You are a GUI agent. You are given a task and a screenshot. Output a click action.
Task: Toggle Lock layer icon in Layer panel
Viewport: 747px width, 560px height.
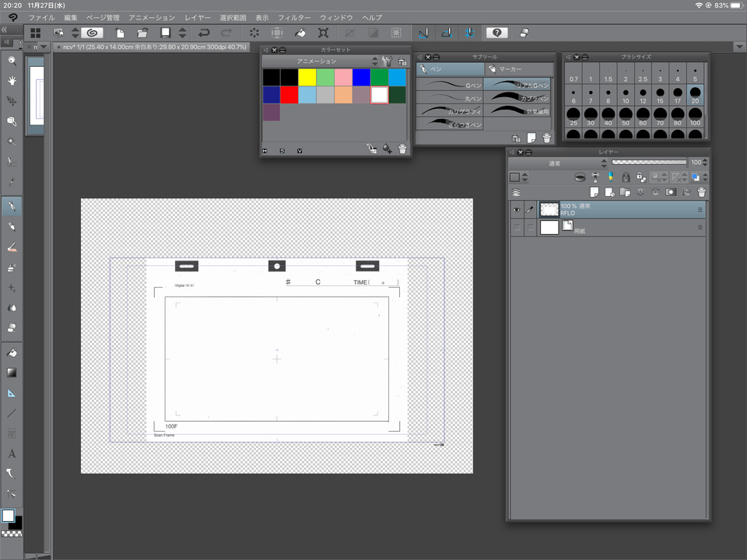[626, 177]
